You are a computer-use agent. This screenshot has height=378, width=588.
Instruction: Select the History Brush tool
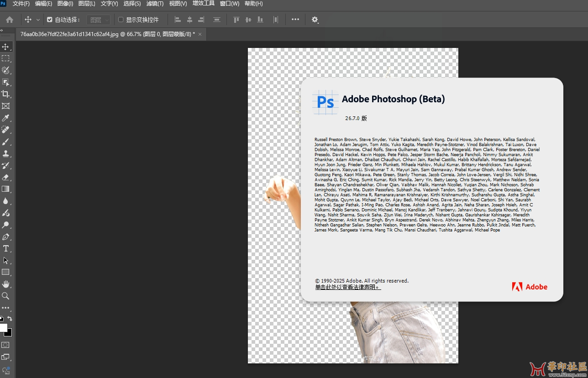(5, 165)
